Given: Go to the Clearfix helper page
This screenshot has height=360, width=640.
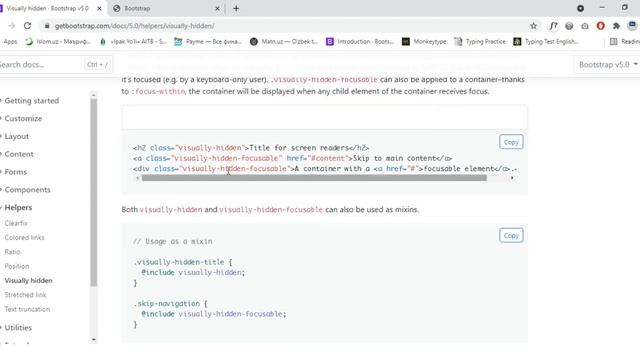Looking at the screenshot, I should (16, 223).
